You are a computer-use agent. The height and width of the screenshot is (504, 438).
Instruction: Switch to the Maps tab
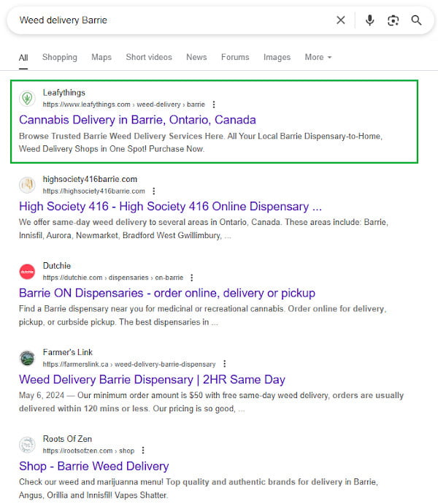coord(101,57)
